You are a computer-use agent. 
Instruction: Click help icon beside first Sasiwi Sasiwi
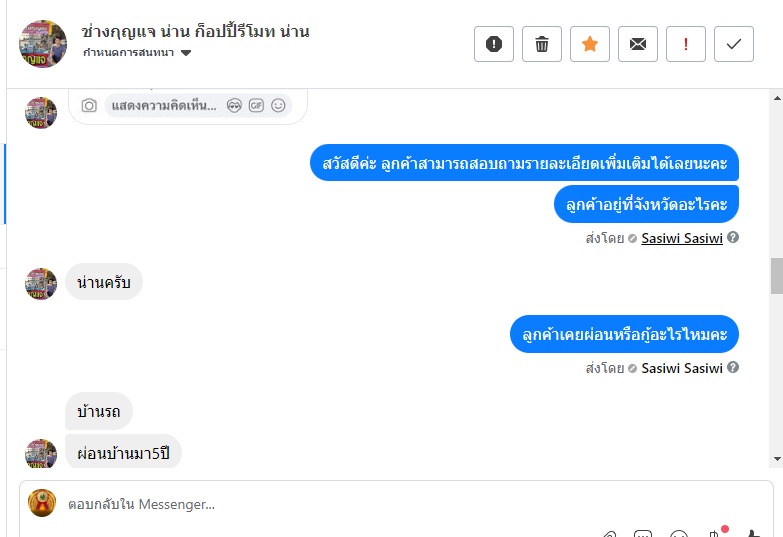[733, 237]
